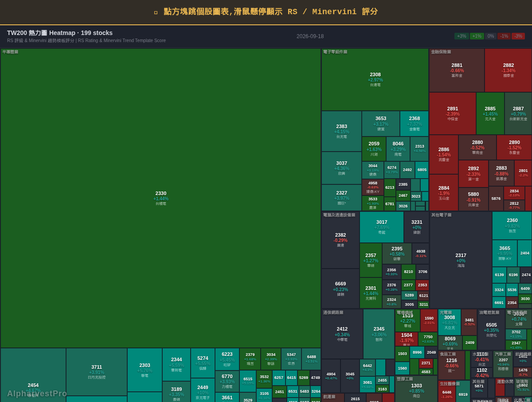The height and width of the screenshot is (402, 532).
Task: Click the 2882 國泰金 red tile
Action: coord(509,70)
